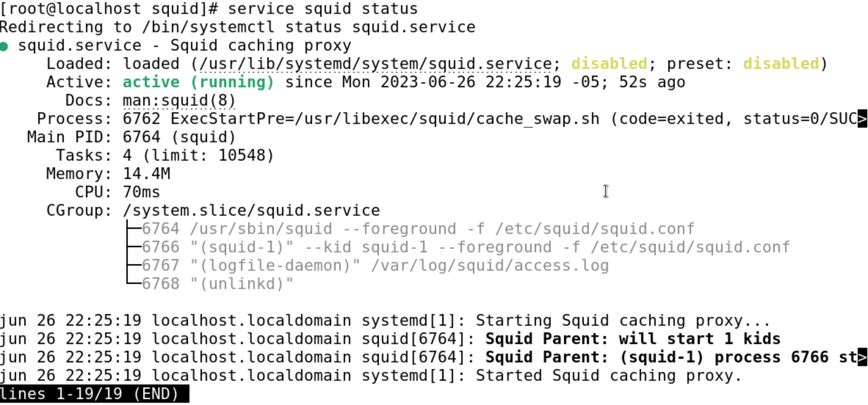Click the 'Squid Parent: will start 1 kids' log message
This screenshot has width=868, height=405.
point(633,339)
